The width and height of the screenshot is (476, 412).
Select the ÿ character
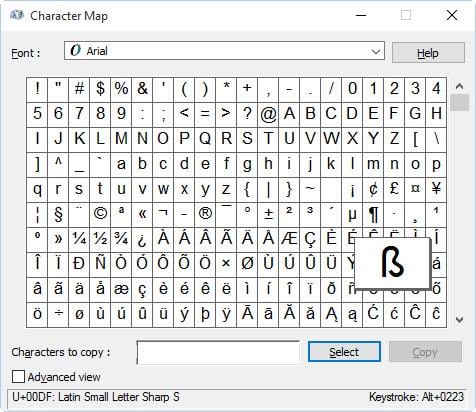[226, 314]
